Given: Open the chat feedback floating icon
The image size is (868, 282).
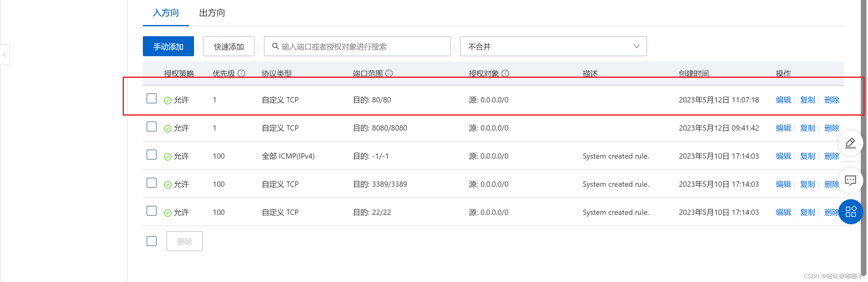Looking at the screenshot, I should tap(850, 181).
